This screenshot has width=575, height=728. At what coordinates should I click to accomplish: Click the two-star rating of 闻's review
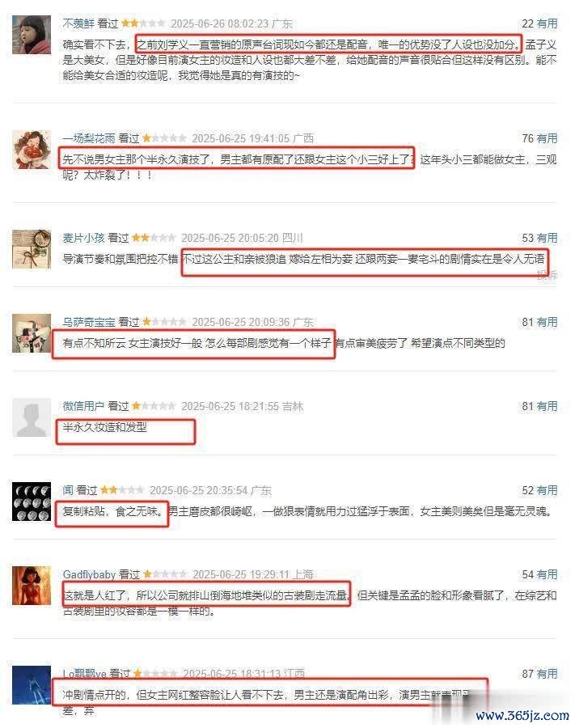[122, 490]
